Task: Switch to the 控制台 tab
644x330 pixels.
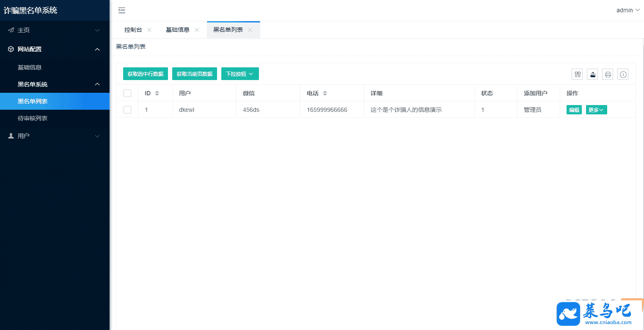Action: [x=133, y=30]
